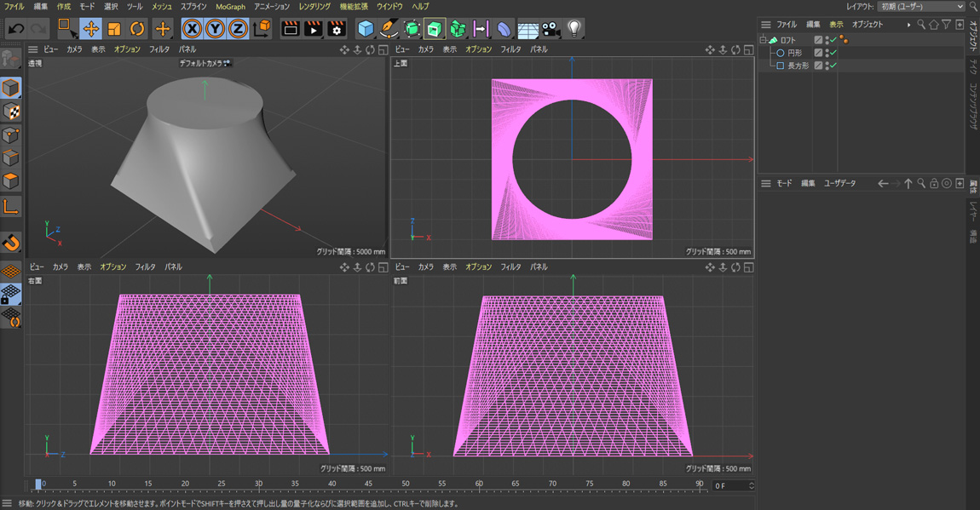Image resolution: width=980 pixels, height=510 pixels.
Task: Open the Edit Render Settings icon
Action: [337, 29]
